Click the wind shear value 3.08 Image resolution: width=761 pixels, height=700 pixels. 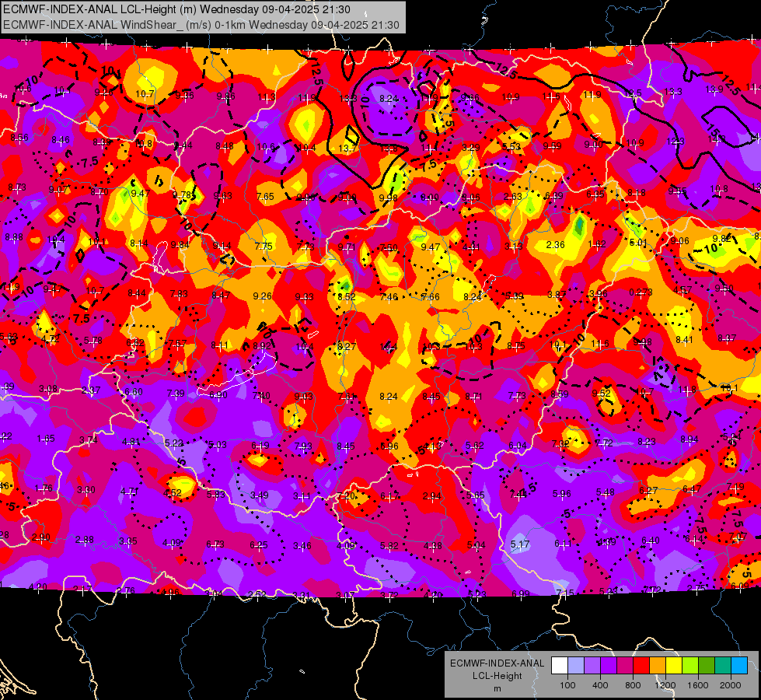coord(48,389)
